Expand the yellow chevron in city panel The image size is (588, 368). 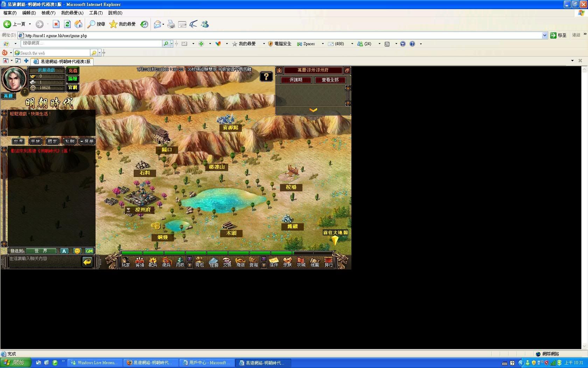point(313,110)
